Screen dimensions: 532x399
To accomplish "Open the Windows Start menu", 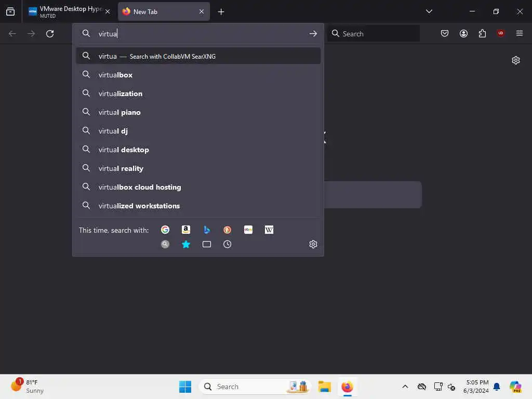I will 185,387.
